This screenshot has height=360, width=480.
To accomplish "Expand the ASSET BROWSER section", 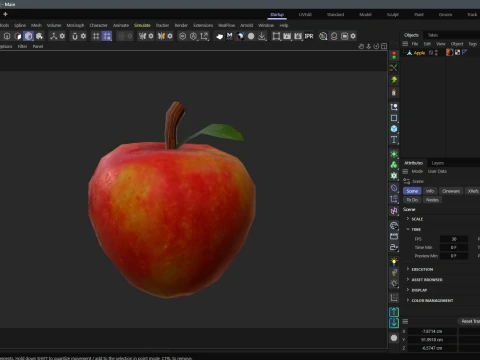I will tap(408, 279).
